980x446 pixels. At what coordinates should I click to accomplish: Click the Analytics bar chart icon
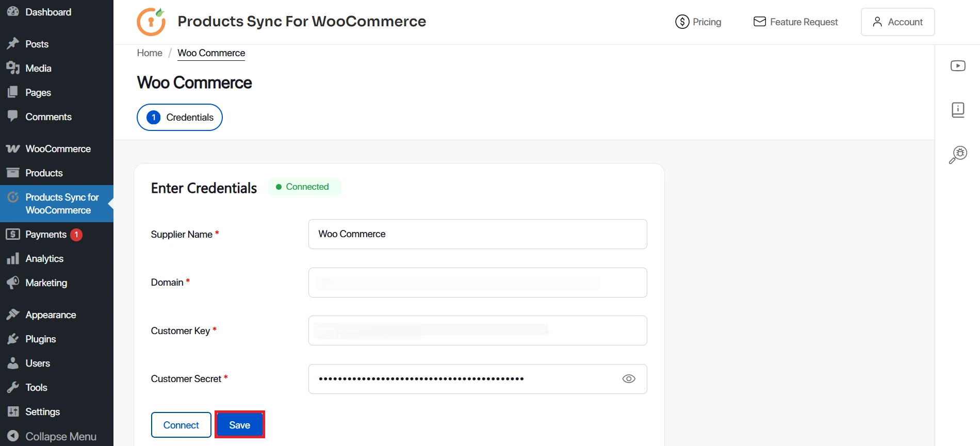(x=13, y=258)
